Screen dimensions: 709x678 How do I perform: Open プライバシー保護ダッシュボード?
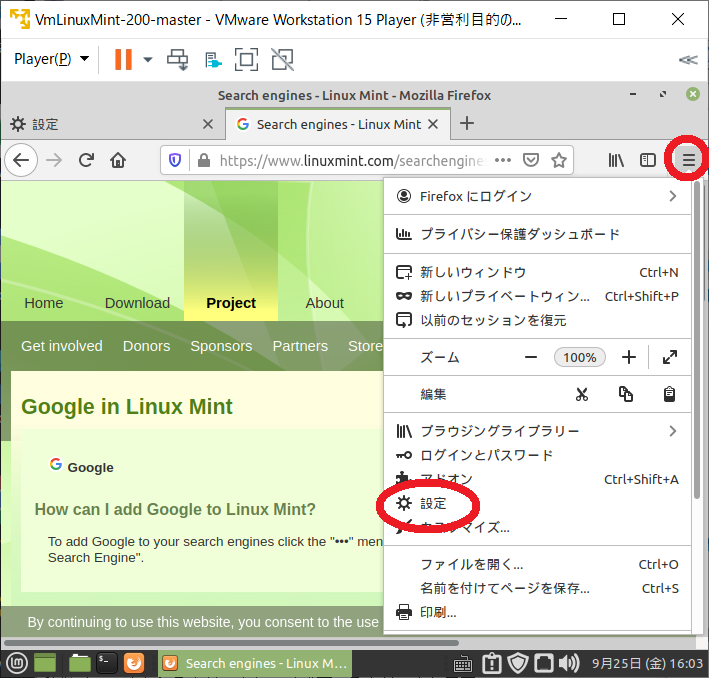(537, 234)
